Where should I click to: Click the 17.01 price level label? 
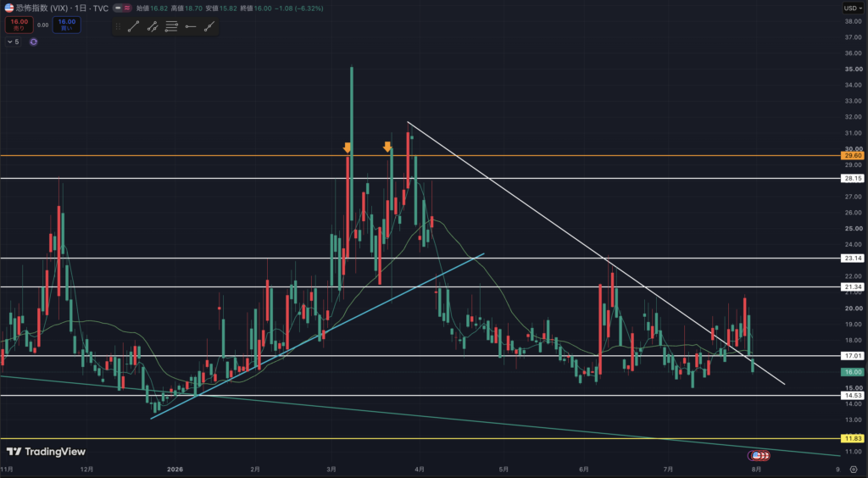(852, 356)
